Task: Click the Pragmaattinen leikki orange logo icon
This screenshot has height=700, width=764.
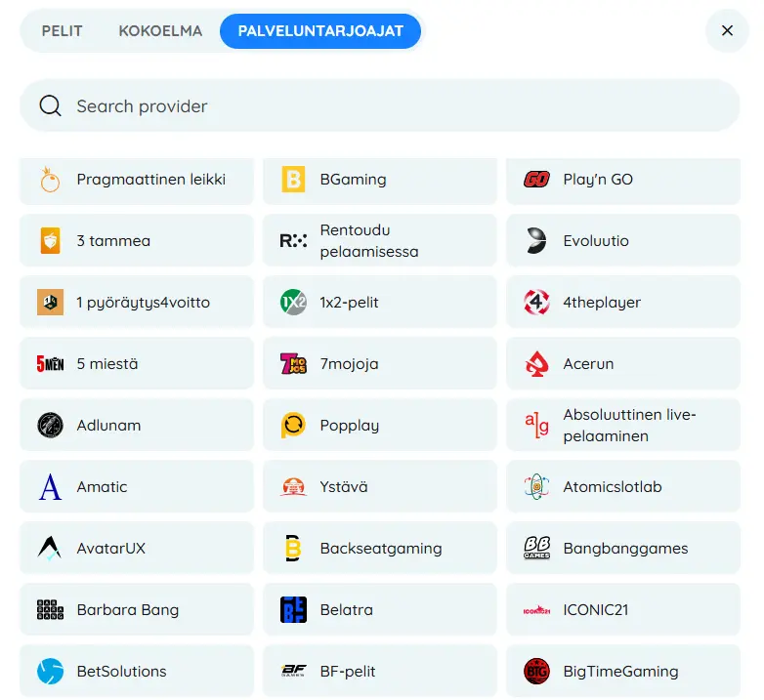Action: tap(50, 180)
